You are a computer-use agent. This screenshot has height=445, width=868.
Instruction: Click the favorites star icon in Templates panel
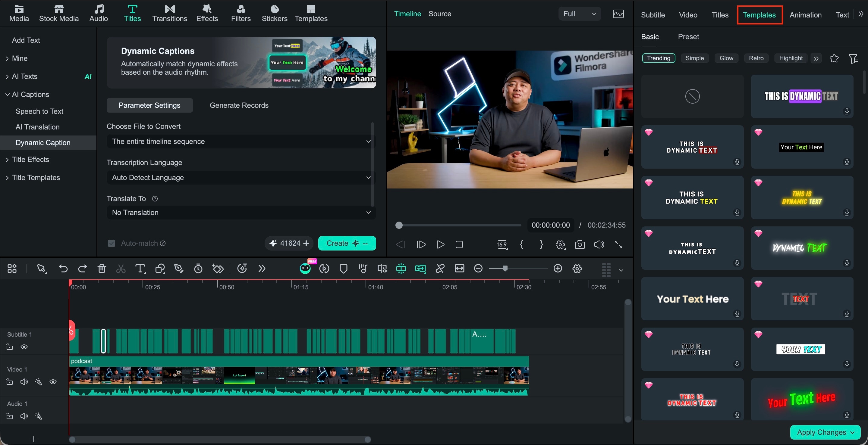tap(834, 58)
